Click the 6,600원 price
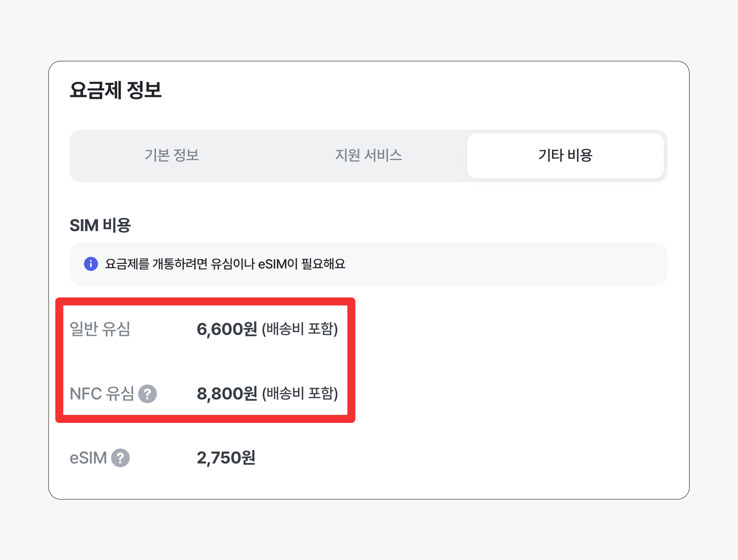Viewport: 738px width, 560px height. pos(227,329)
